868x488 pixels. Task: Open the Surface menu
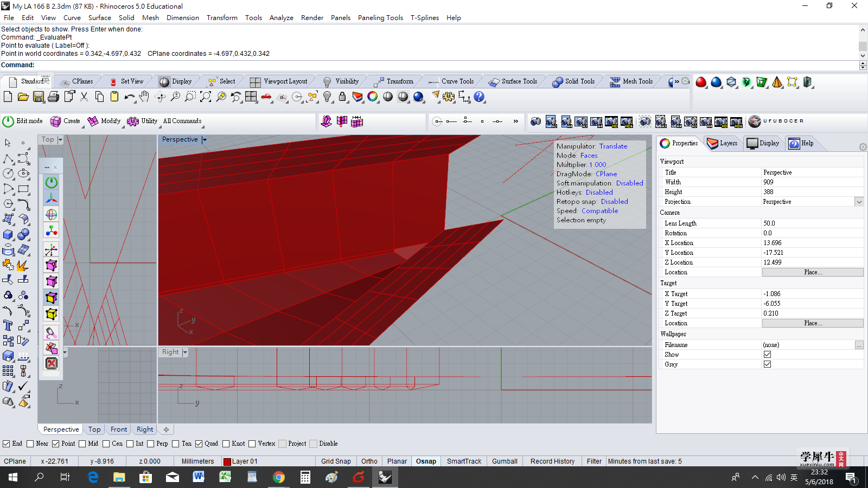[x=100, y=17]
